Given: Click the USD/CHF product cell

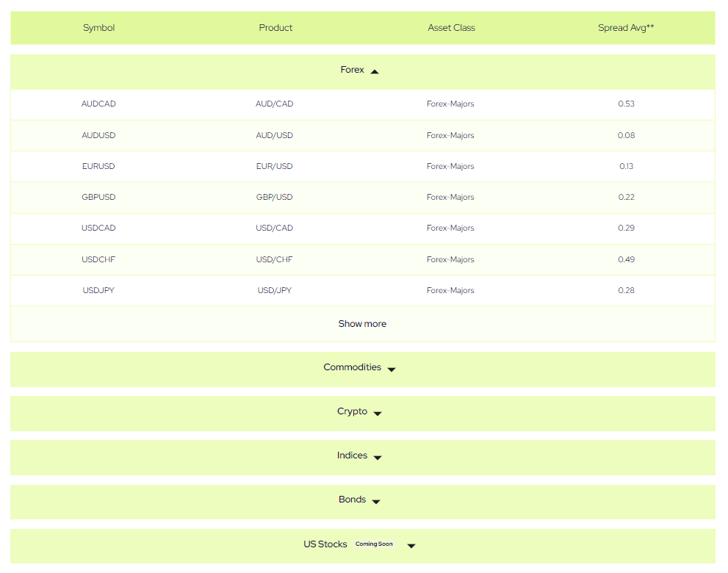Looking at the screenshot, I should 274,260.
